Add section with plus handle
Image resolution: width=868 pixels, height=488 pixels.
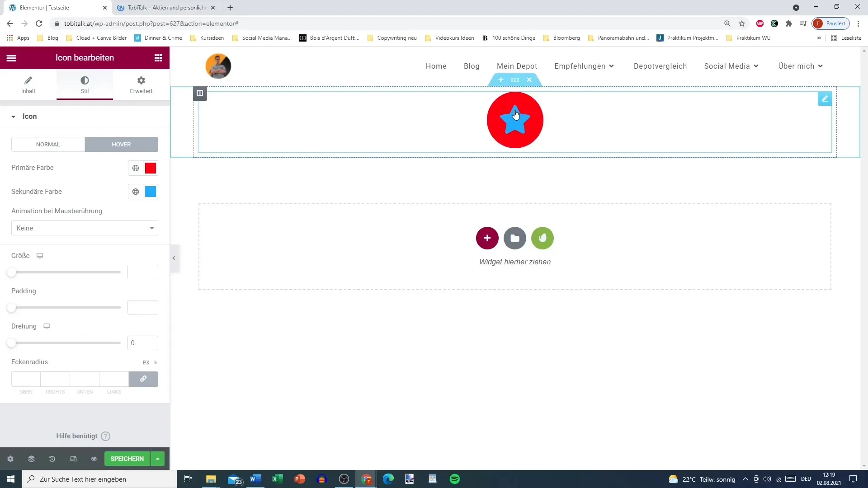click(x=501, y=80)
